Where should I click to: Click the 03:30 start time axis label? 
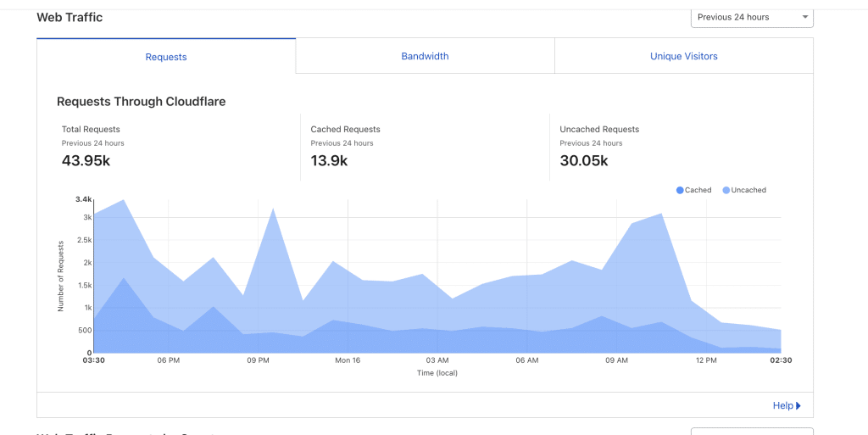[93, 360]
